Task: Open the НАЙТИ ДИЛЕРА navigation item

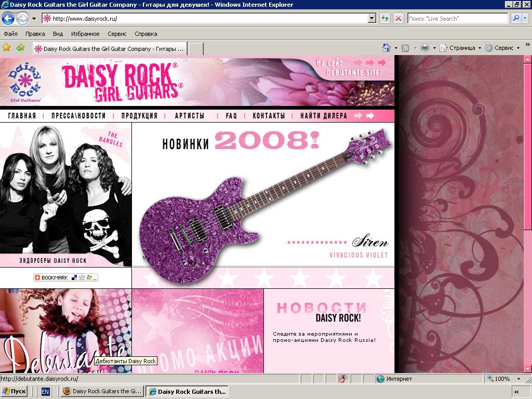Action: (x=324, y=116)
